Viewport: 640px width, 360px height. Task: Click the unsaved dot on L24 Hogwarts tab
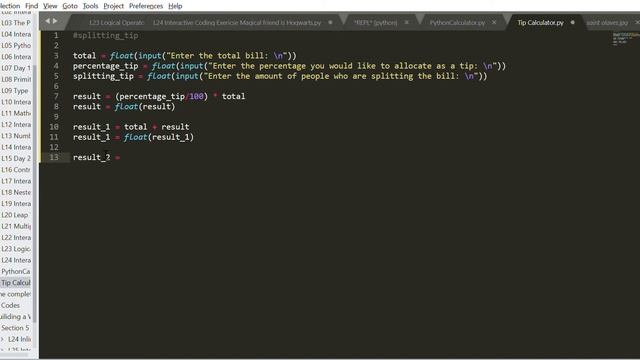tap(330, 22)
